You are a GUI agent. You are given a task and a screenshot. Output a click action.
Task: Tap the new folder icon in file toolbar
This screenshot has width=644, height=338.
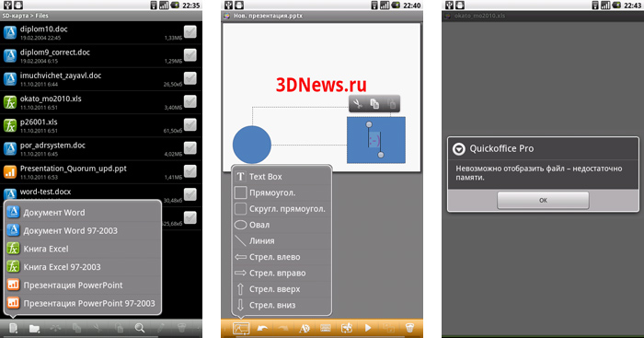point(35,328)
